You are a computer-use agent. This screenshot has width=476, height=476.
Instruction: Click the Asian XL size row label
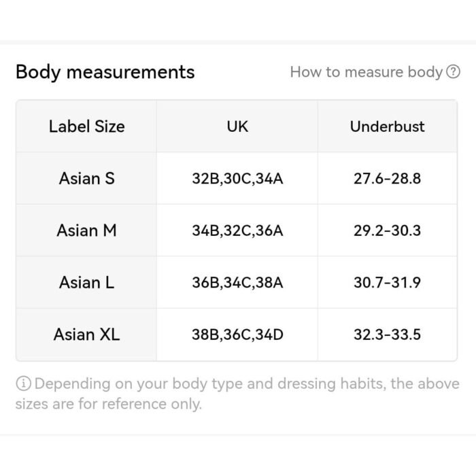pos(86,335)
